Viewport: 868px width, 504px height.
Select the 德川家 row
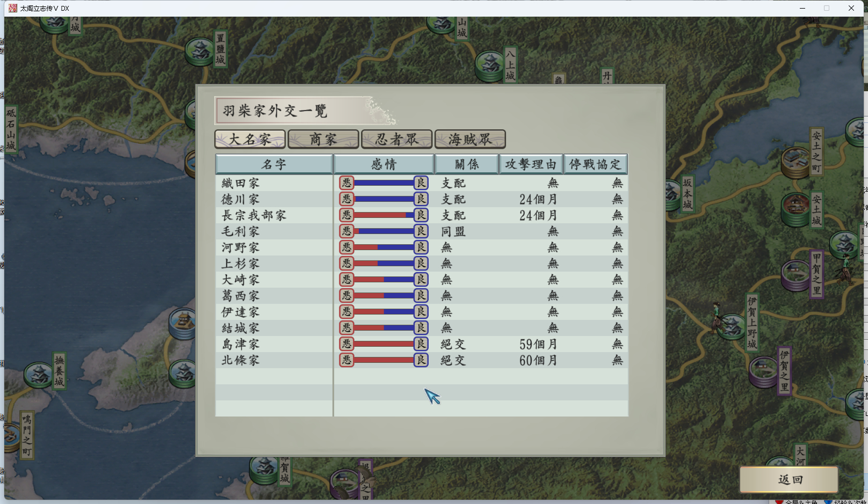click(x=422, y=199)
